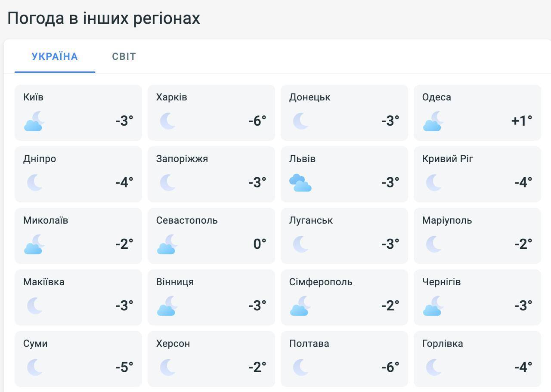Viewport: 551px width, 392px height.
Task: Switch to the СВІТ tab
Action: pyautogui.click(x=124, y=56)
